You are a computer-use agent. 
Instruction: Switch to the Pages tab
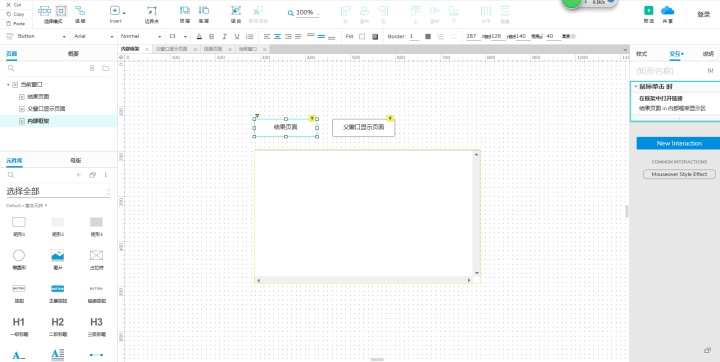[11, 54]
